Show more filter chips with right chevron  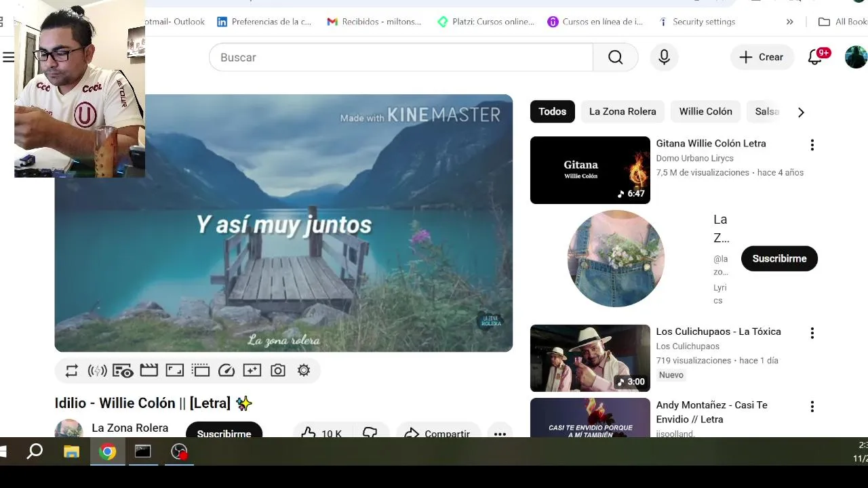[x=801, y=113]
